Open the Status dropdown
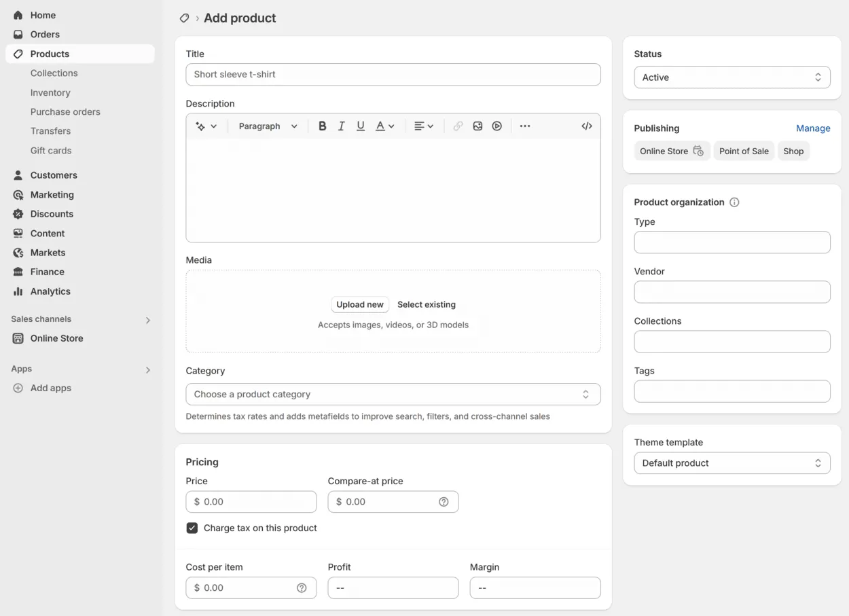 point(731,77)
